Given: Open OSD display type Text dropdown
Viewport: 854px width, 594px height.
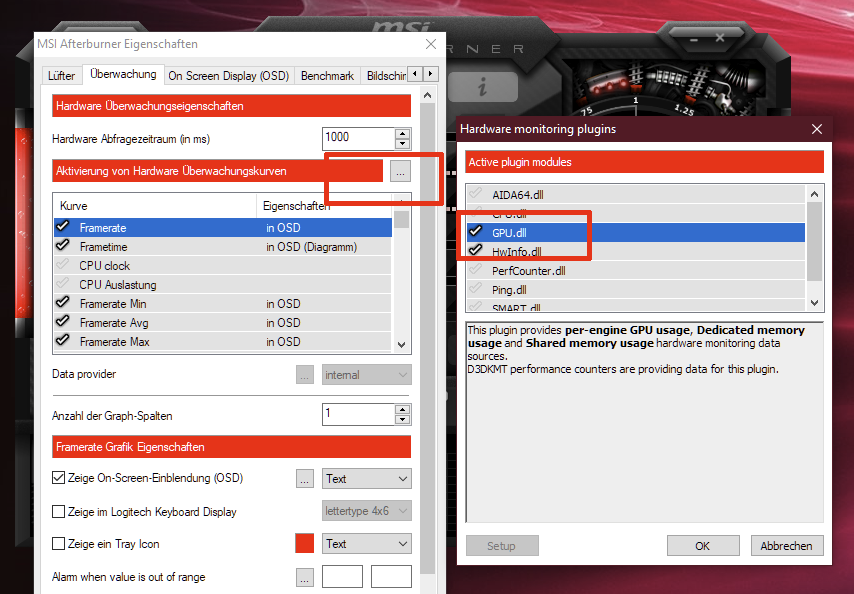Looking at the screenshot, I should point(367,479).
